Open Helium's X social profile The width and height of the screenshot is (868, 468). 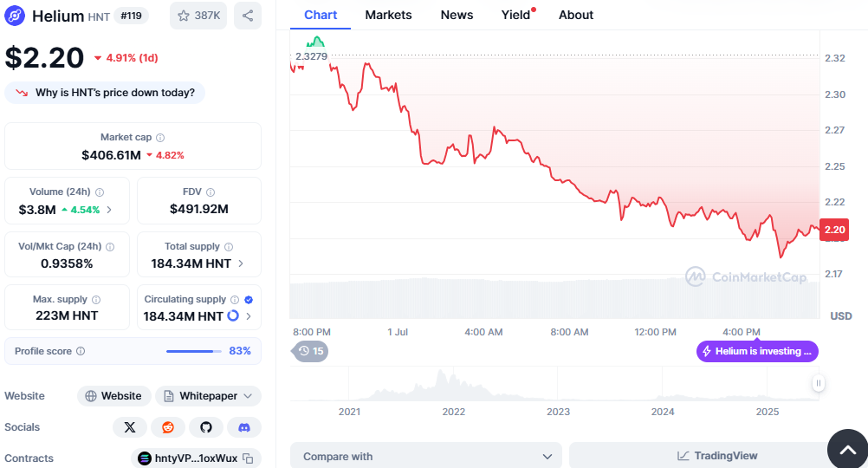point(130,427)
